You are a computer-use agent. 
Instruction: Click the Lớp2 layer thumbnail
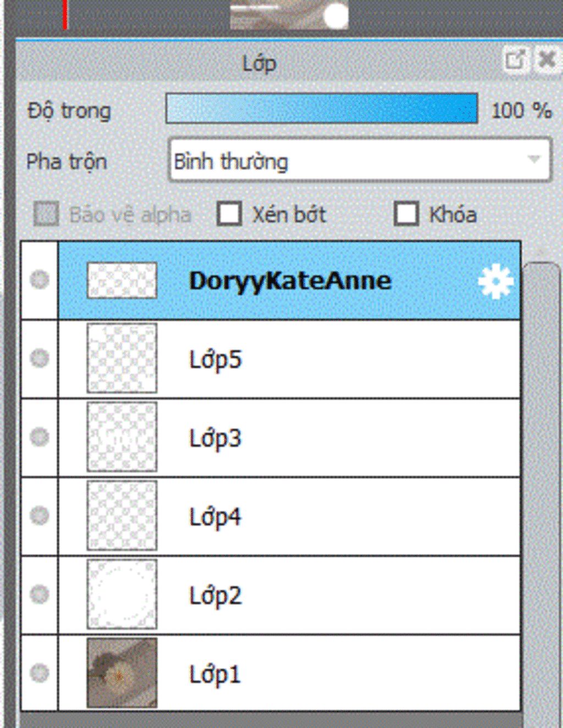click(122, 594)
